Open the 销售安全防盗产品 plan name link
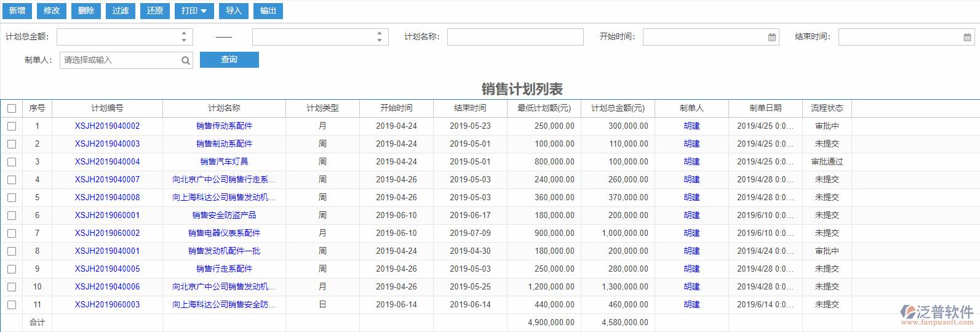The height and width of the screenshot is (332, 980). point(225,216)
